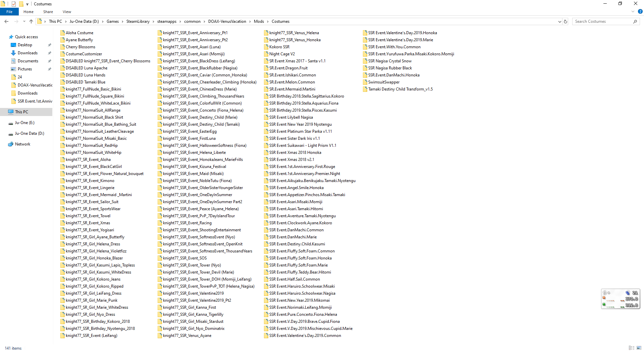Go up one folder level arrow
This screenshot has width=644, height=352.
tap(31, 21)
